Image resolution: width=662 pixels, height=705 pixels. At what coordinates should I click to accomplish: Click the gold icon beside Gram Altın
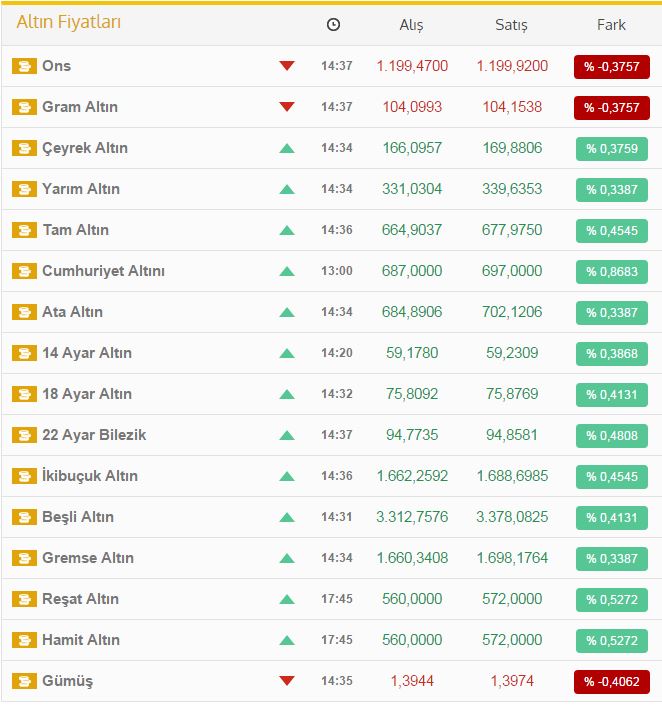(x=24, y=107)
